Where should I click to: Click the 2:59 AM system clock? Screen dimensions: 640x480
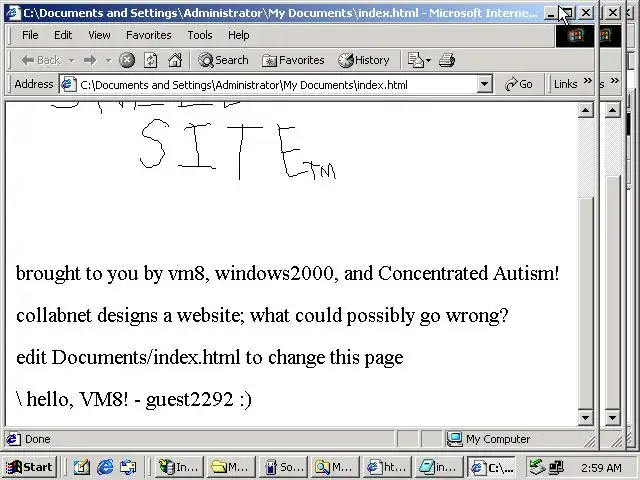pyautogui.click(x=601, y=468)
